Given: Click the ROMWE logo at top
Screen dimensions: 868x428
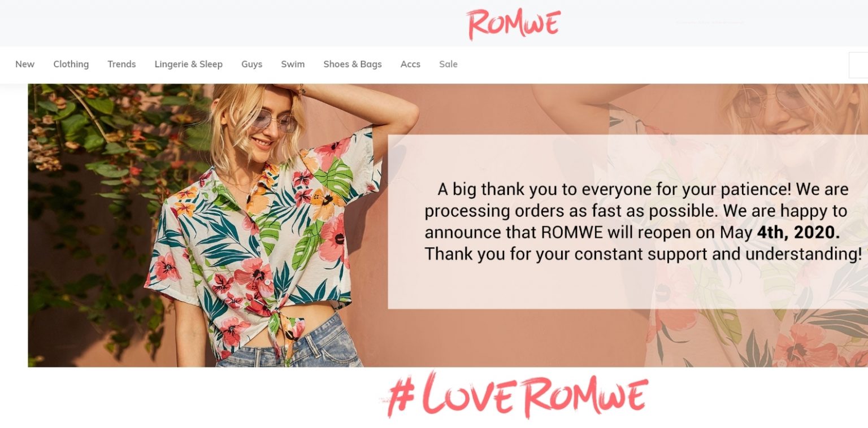Looking at the screenshot, I should [x=514, y=24].
